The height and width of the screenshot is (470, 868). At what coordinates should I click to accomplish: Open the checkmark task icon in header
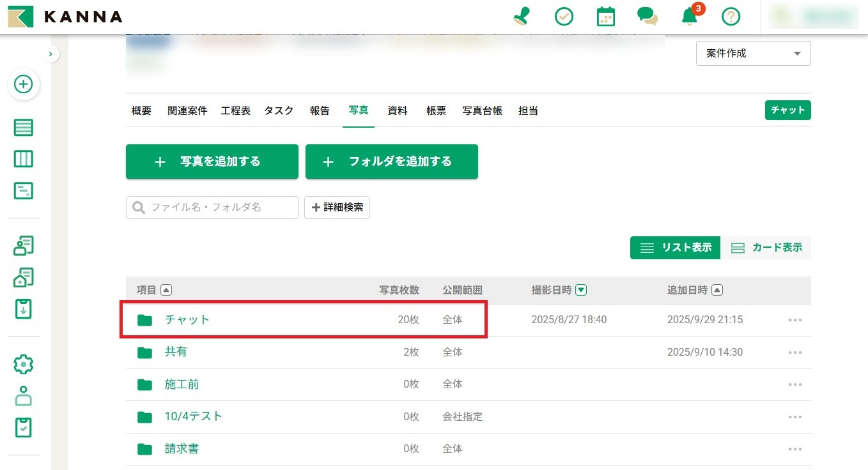click(564, 17)
